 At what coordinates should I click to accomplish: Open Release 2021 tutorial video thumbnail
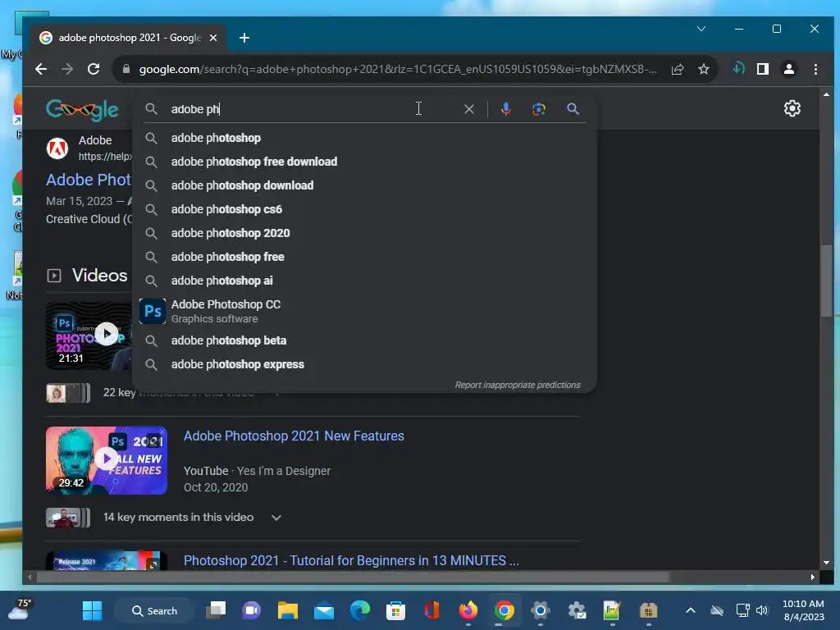point(107,560)
